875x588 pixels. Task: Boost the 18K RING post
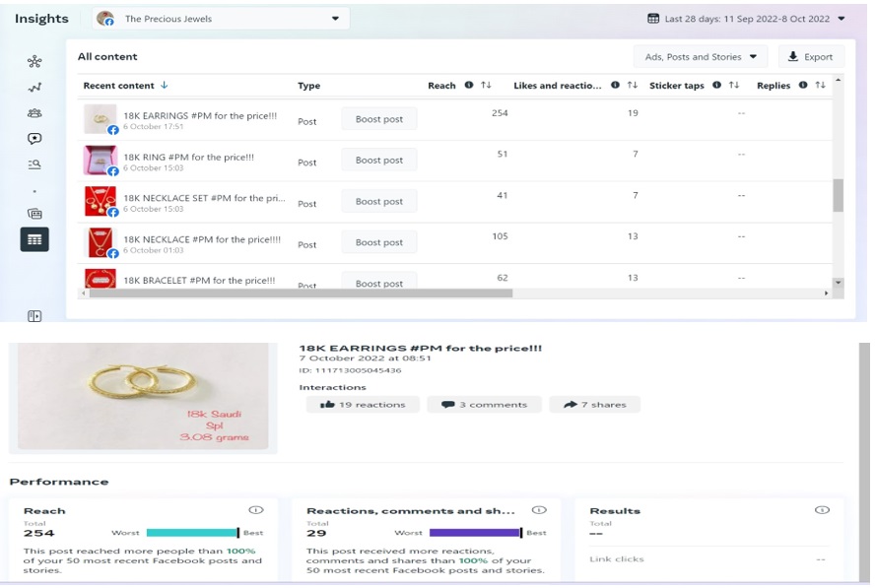pos(379,161)
